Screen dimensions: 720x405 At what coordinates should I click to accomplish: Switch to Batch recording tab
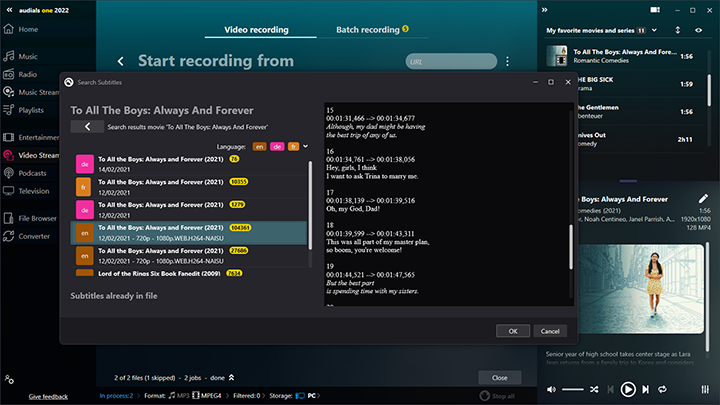372,30
